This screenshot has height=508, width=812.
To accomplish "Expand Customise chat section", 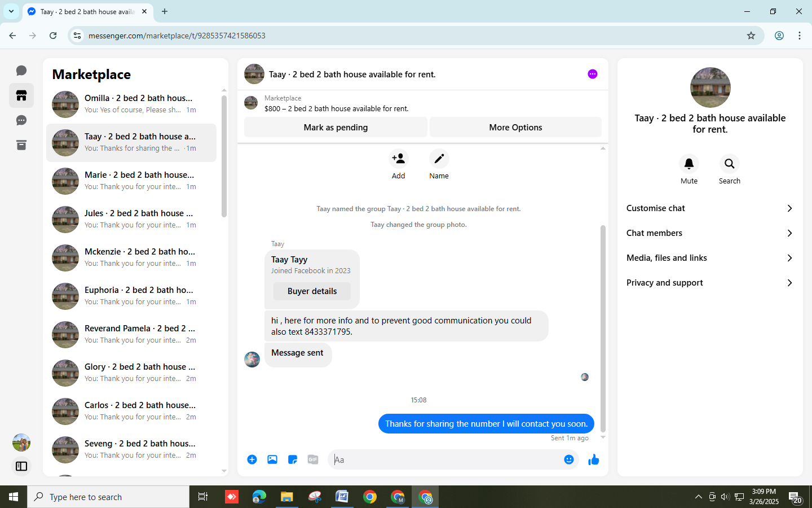I will 710,208.
